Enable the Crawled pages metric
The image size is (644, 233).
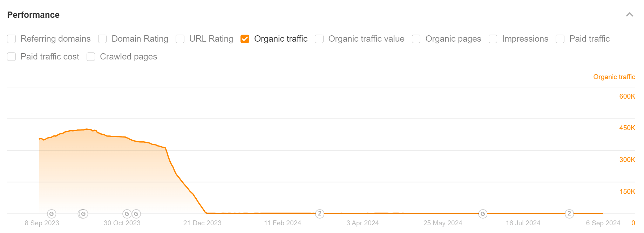pyautogui.click(x=91, y=57)
